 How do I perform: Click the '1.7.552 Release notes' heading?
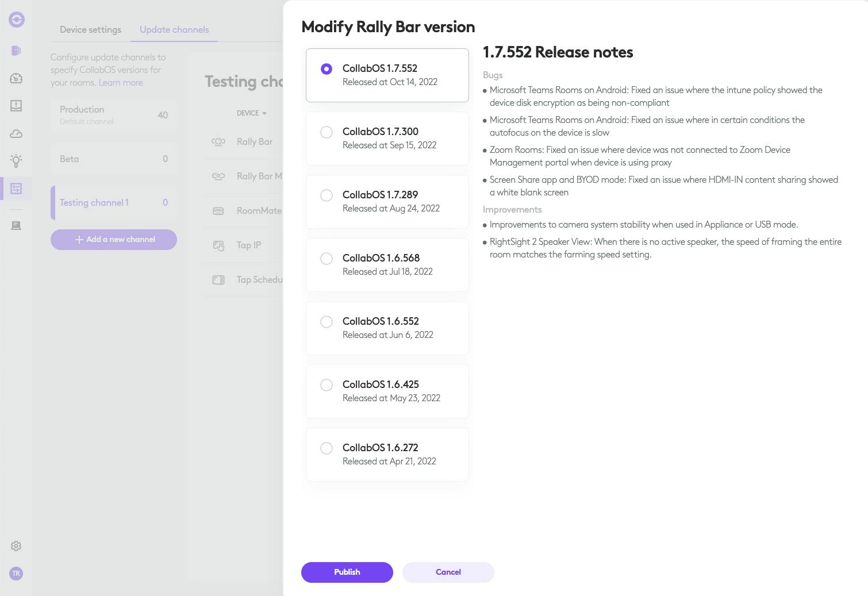point(558,52)
